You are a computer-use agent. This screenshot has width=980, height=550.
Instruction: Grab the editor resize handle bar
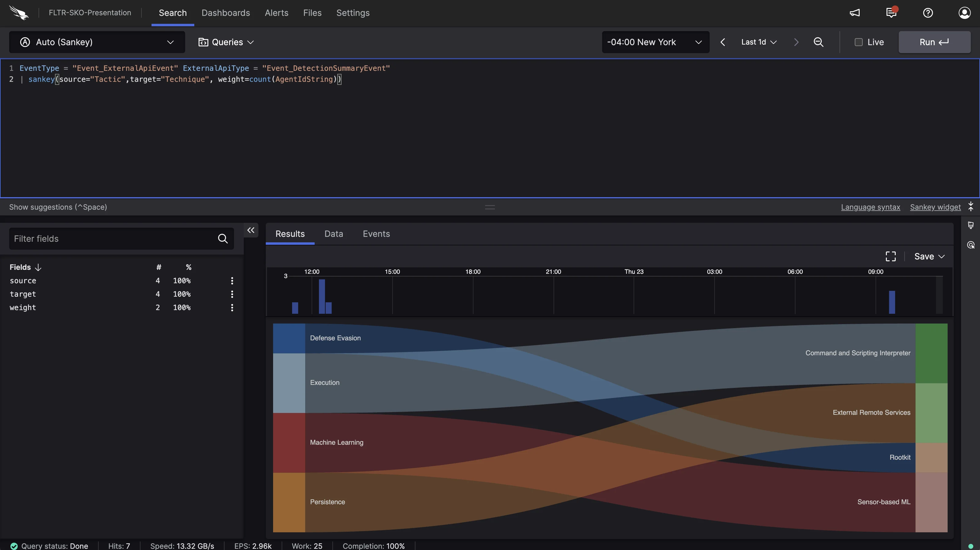point(490,207)
